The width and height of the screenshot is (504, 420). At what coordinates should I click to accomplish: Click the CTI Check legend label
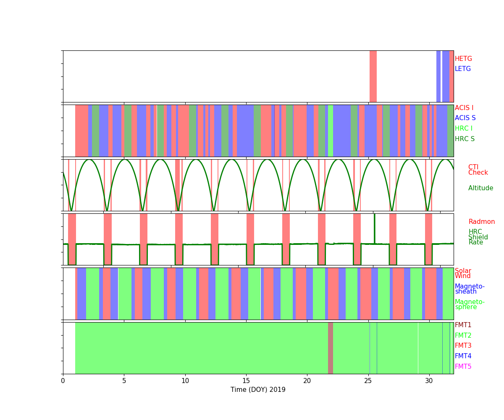[x=478, y=170]
